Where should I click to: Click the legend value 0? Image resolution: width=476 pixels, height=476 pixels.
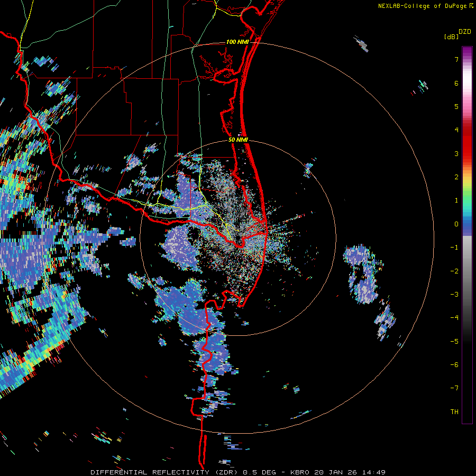point(456,224)
